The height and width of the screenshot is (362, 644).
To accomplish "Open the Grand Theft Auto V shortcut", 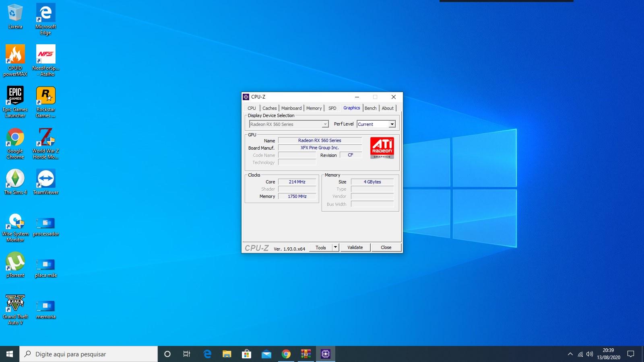I will point(15,309).
